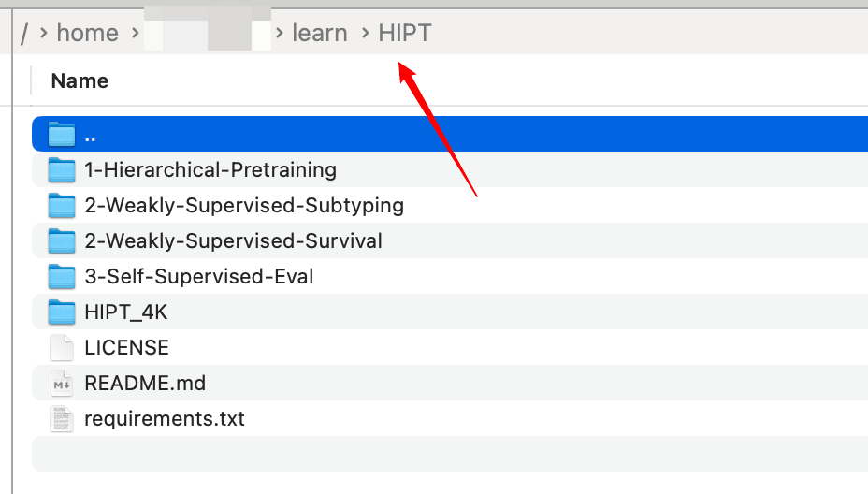Select the requirements.txt file name
868x494 pixels.
[165, 419]
